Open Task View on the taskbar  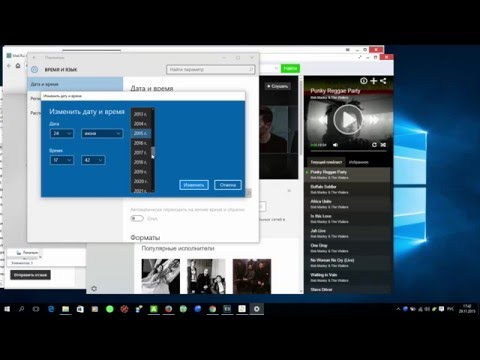click(36, 309)
